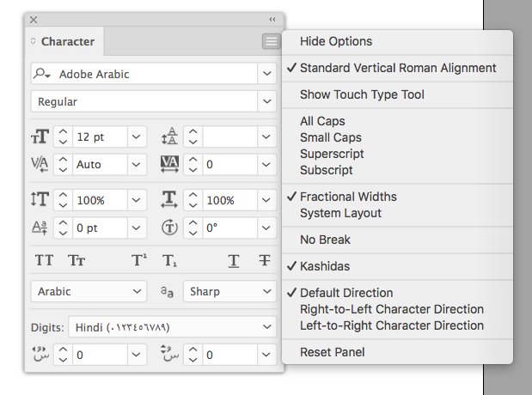Toggle Fractional Widths option
This screenshot has width=532, height=395.
pyautogui.click(x=347, y=197)
